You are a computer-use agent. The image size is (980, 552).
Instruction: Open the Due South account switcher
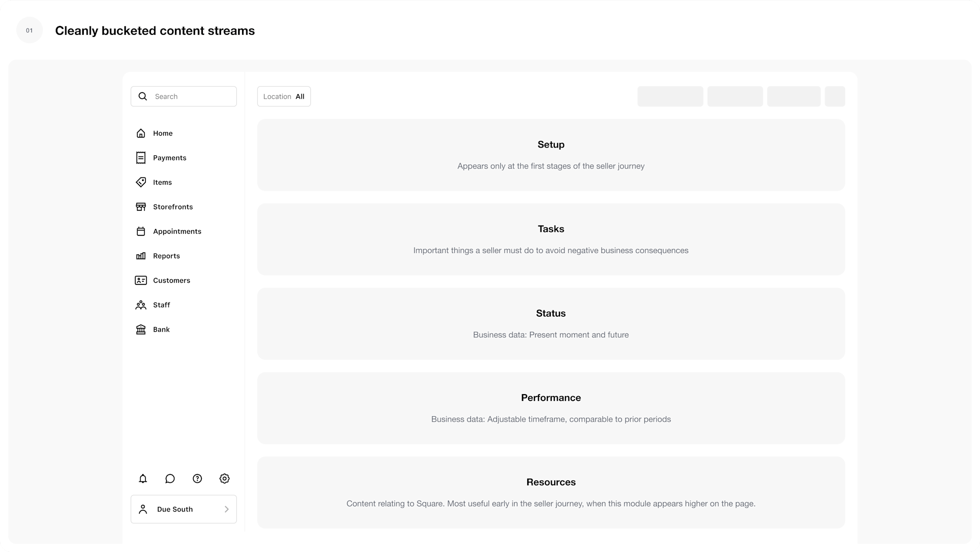pyautogui.click(x=184, y=509)
